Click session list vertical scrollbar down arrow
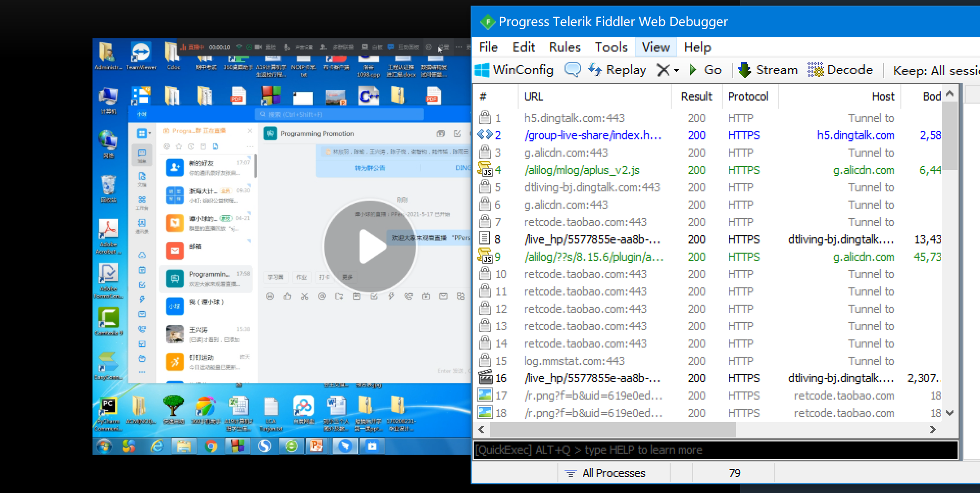 click(950, 413)
